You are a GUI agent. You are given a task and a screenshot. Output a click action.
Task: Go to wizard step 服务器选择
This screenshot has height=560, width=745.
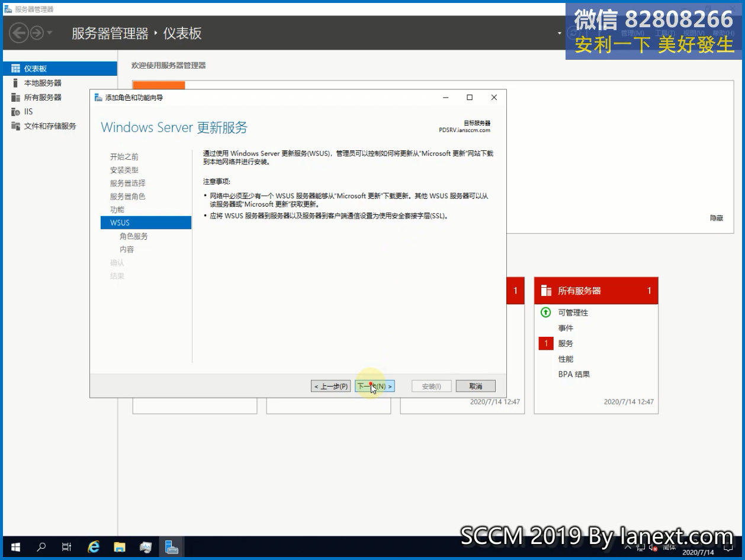[127, 184]
